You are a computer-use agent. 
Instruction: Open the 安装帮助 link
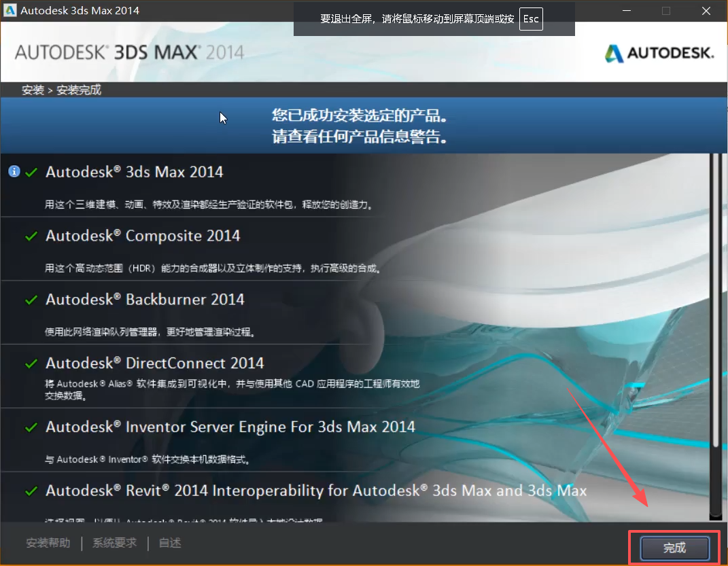point(48,544)
